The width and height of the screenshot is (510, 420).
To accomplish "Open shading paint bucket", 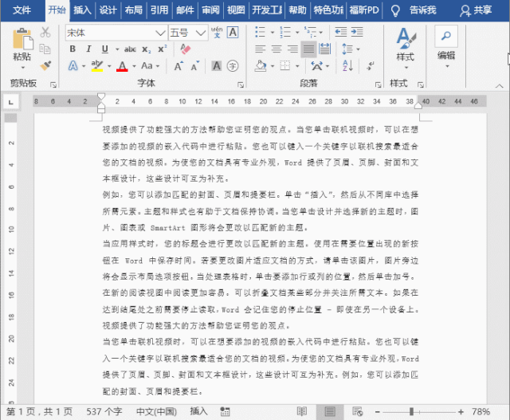I will [261, 65].
